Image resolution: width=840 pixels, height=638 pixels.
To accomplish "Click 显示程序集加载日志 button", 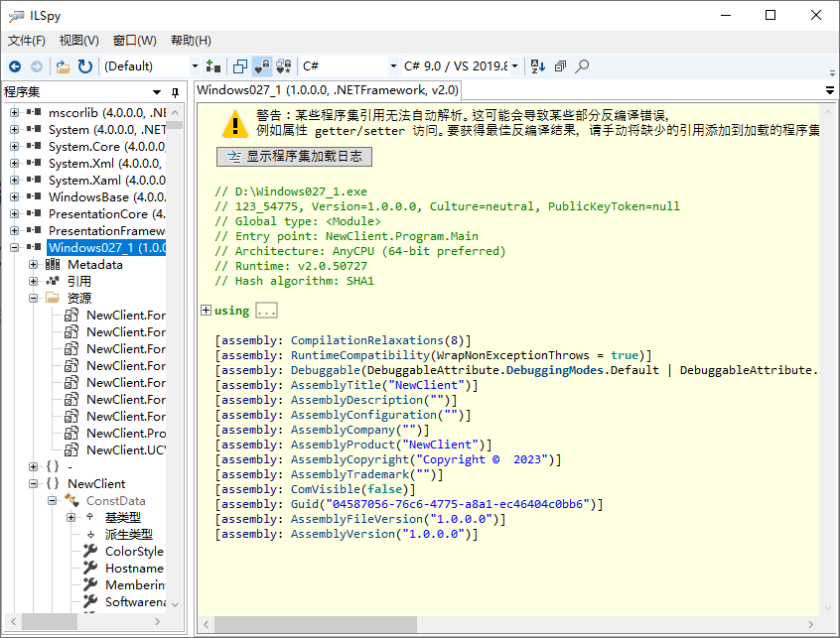I will (x=294, y=157).
